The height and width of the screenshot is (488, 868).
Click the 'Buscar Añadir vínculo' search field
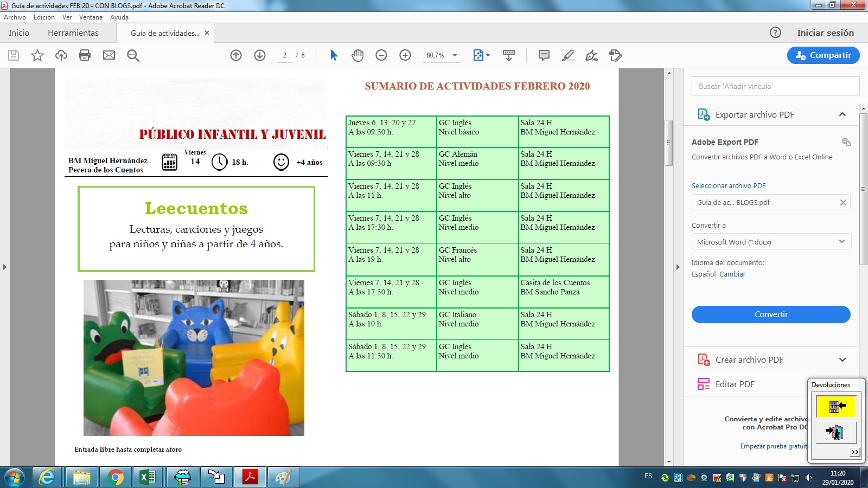pos(775,86)
